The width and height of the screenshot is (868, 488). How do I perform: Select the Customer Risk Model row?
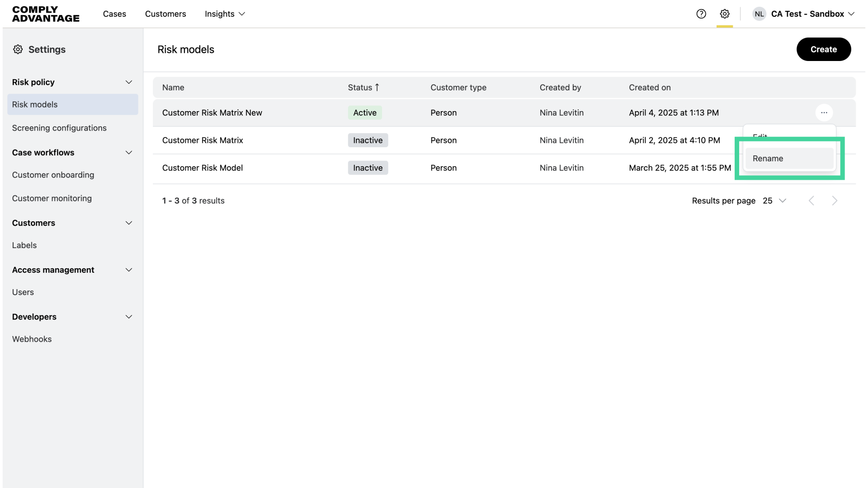point(203,168)
